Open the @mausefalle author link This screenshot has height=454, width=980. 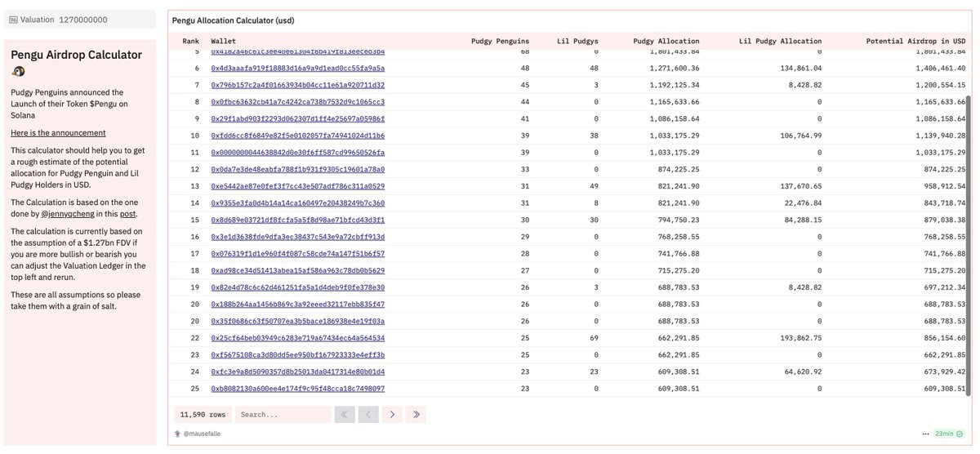pos(202,434)
